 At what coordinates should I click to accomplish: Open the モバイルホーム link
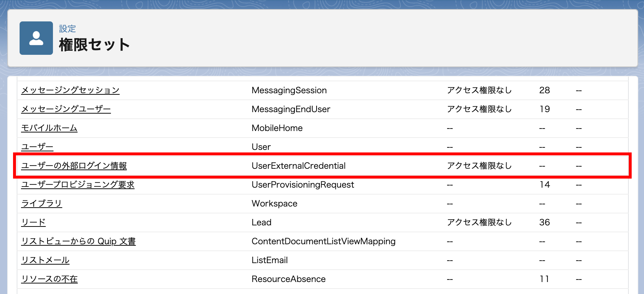(x=49, y=128)
